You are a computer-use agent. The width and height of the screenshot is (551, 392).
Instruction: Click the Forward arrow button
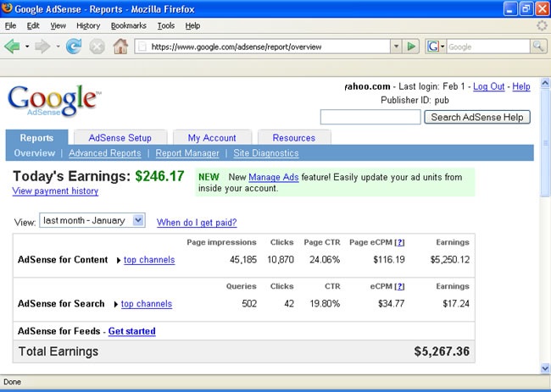pos(42,47)
